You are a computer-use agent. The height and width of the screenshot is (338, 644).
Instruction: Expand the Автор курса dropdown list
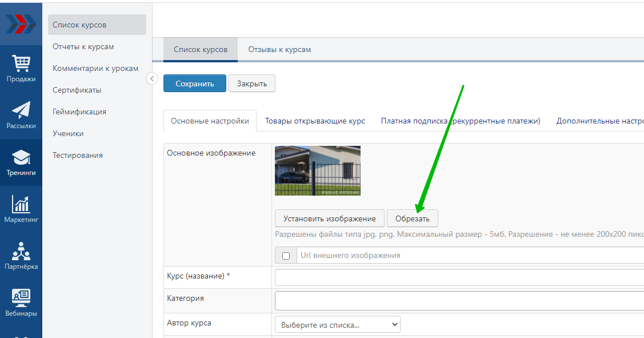click(337, 325)
